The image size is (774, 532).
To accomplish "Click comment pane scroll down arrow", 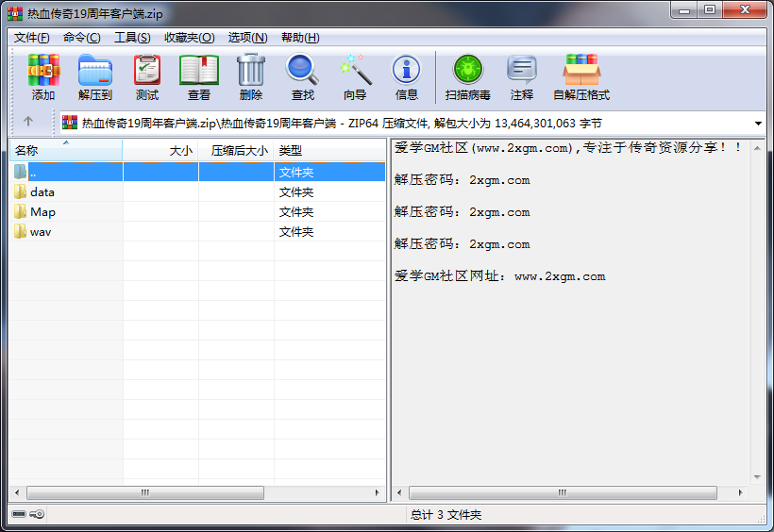I will pyautogui.click(x=757, y=476).
